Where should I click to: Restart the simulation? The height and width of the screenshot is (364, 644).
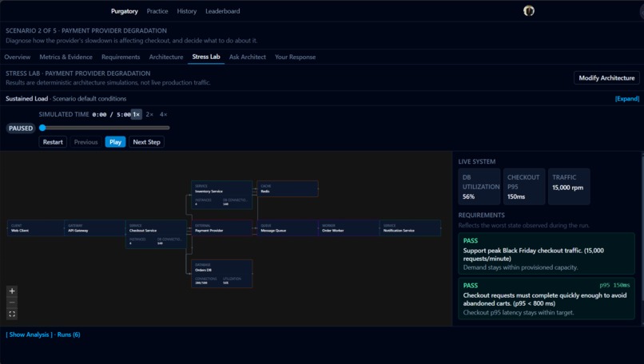click(53, 142)
